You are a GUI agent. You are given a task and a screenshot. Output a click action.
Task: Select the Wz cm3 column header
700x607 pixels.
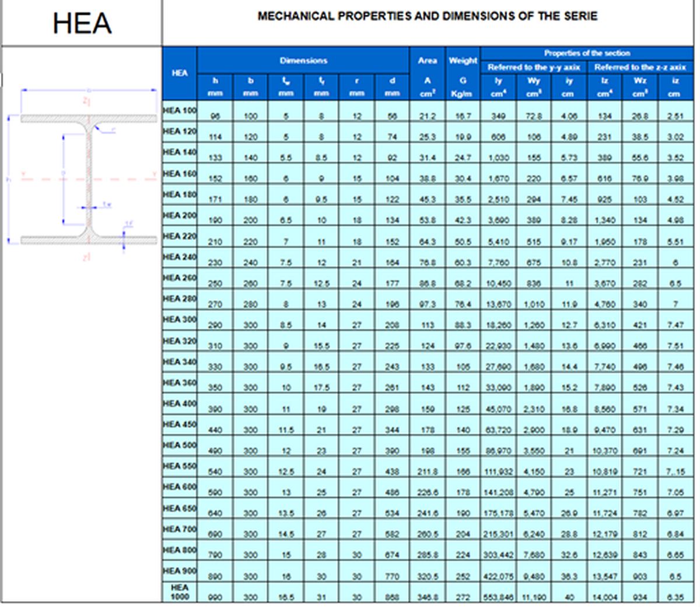(640, 87)
